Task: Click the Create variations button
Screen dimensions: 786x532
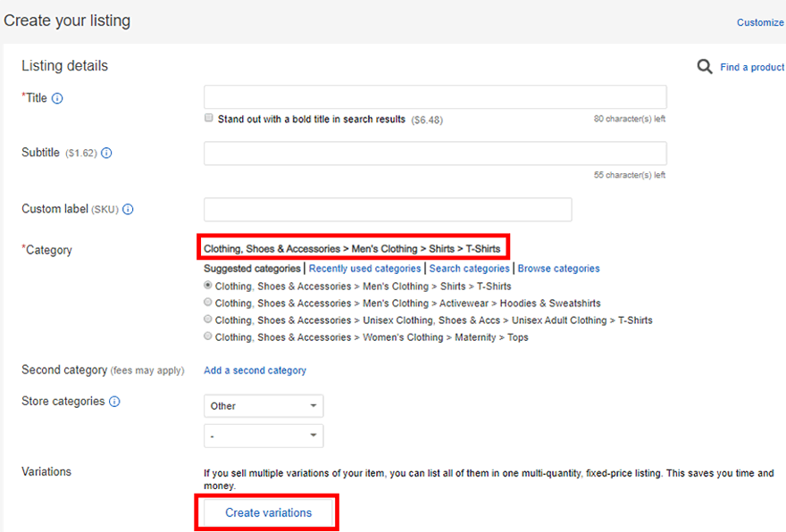Action: [x=268, y=512]
